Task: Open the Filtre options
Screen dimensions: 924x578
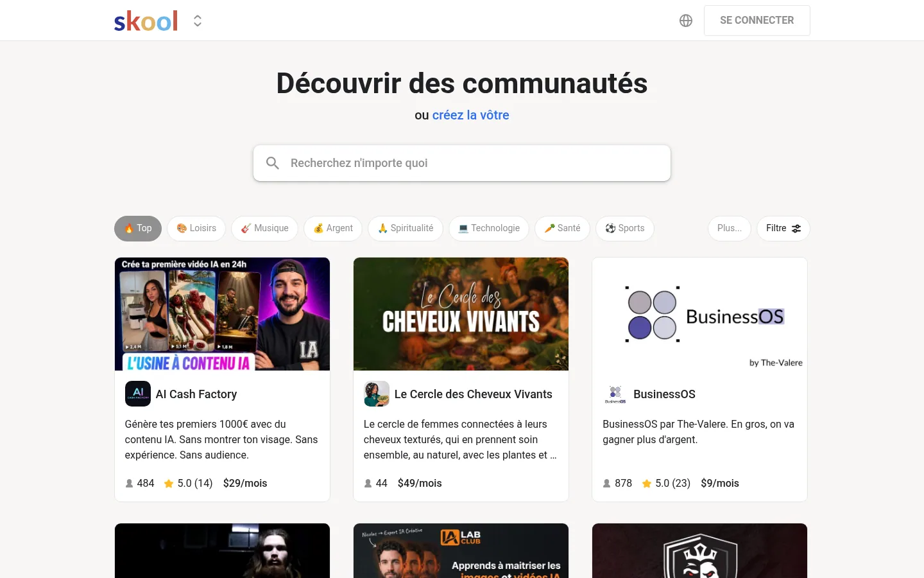Action: point(783,229)
